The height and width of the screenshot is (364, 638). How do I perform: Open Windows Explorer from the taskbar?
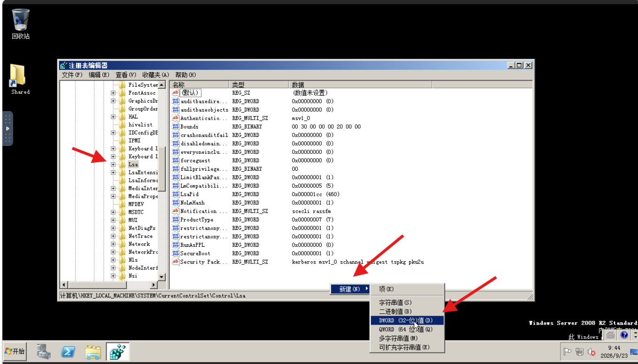93,351
